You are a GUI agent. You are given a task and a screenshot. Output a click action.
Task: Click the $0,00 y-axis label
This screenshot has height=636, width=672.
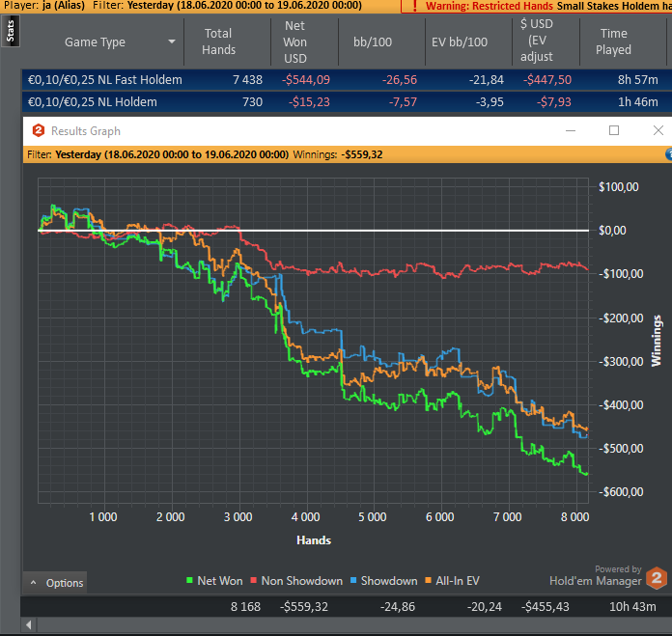point(612,231)
